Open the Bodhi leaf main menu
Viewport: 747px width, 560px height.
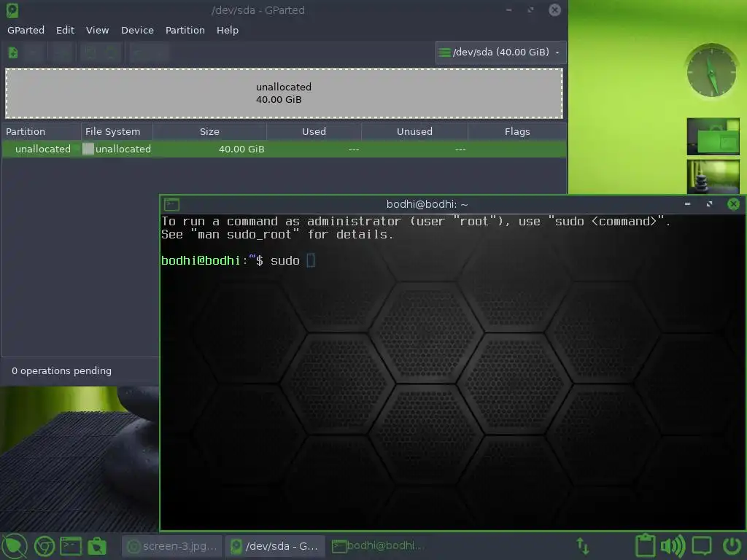(15, 546)
